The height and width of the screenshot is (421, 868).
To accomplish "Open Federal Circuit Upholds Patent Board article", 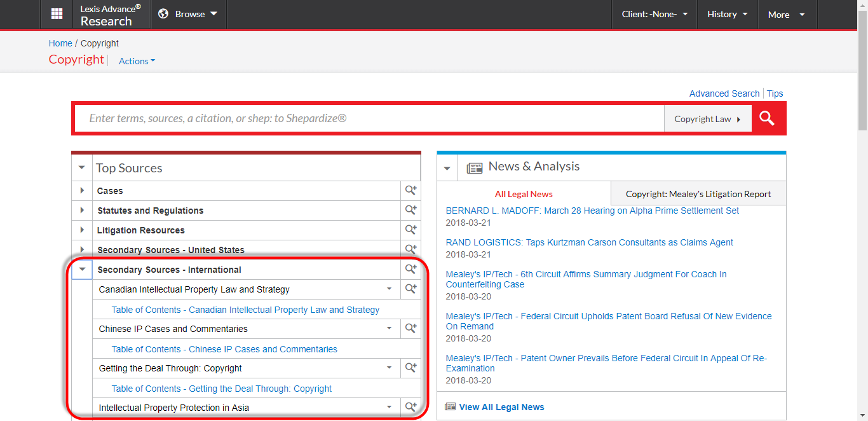I will click(x=609, y=321).
